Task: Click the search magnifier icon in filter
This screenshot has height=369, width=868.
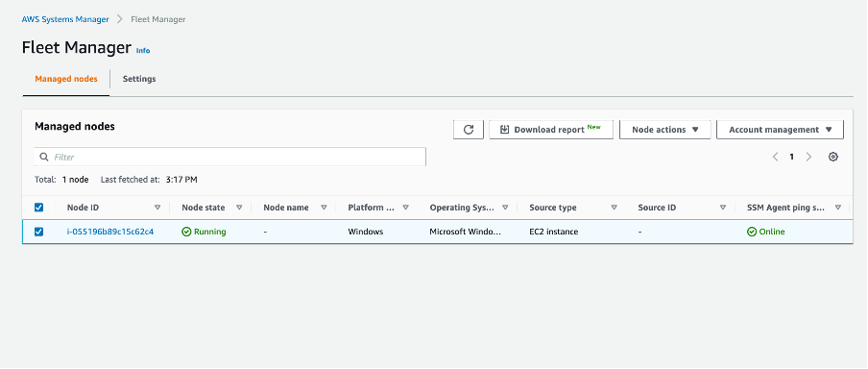Action: point(44,158)
